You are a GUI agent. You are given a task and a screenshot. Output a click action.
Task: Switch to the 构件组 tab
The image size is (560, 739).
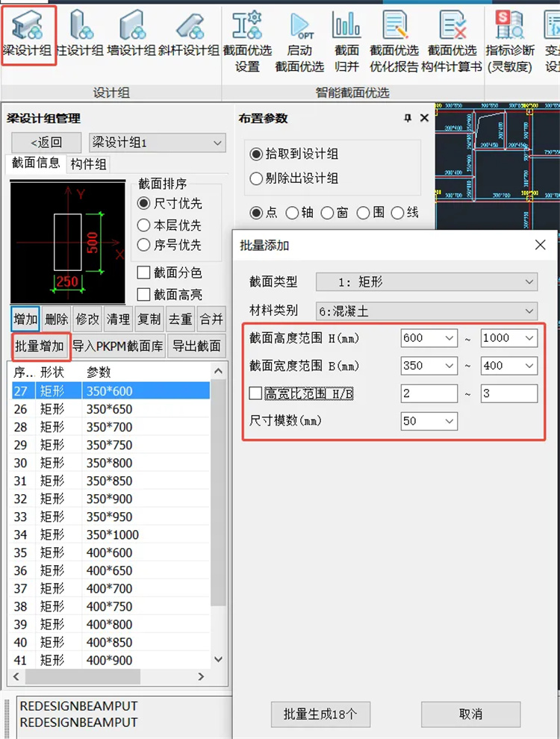pyautogui.click(x=88, y=164)
